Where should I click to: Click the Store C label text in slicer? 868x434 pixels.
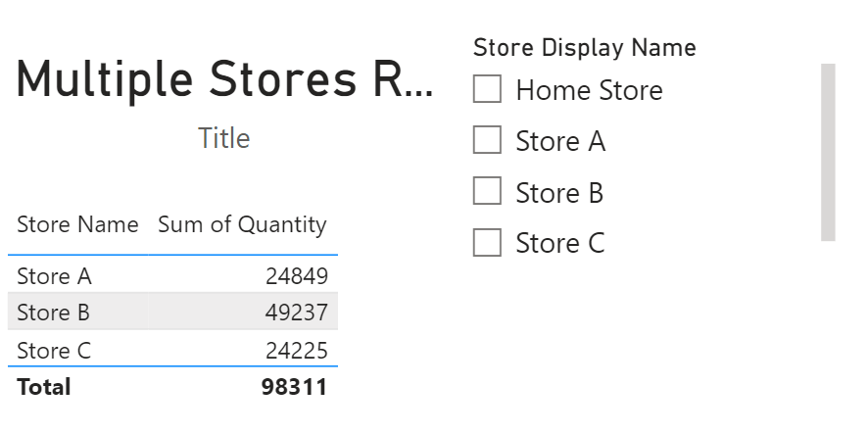[560, 244]
